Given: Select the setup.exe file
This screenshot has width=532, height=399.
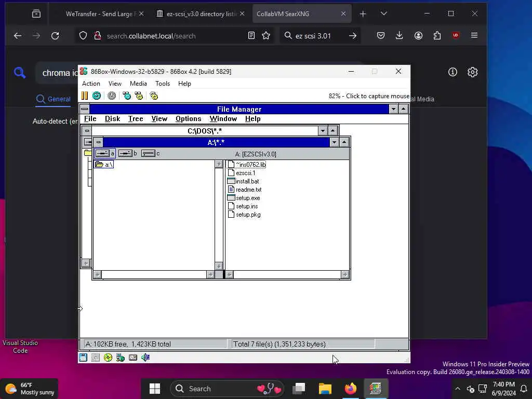Looking at the screenshot, I should coord(244,198).
